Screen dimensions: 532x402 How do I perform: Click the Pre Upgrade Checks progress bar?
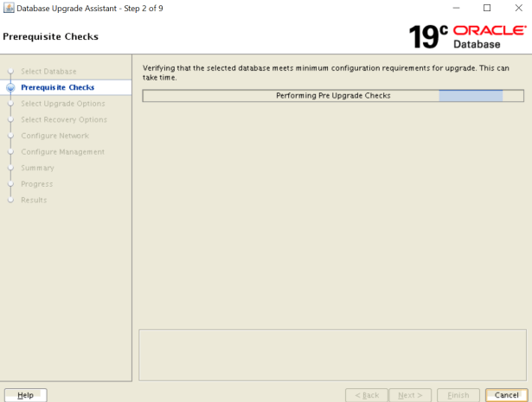(333, 95)
